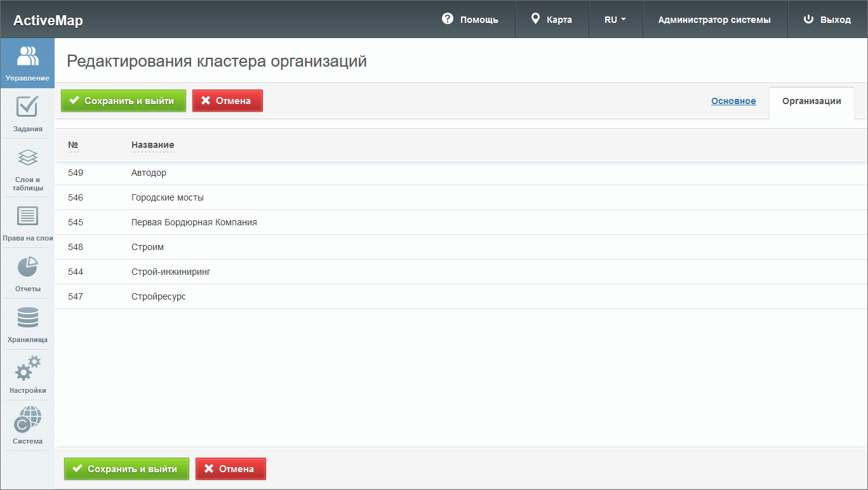868x490 pixels.
Task: Click Администратор системы user menu
Action: tap(714, 20)
